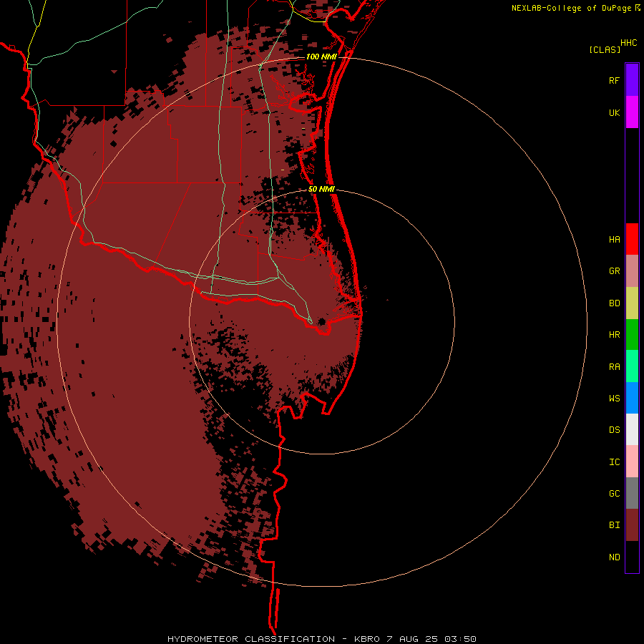The image size is (644, 644).
Task: Select the BI brown legend swatch
Action: 632,525
